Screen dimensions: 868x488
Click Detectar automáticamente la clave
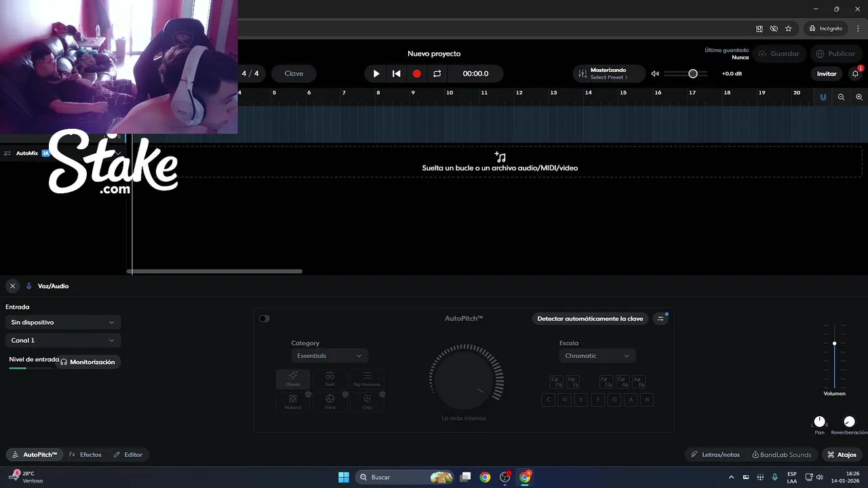pos(590,319)
